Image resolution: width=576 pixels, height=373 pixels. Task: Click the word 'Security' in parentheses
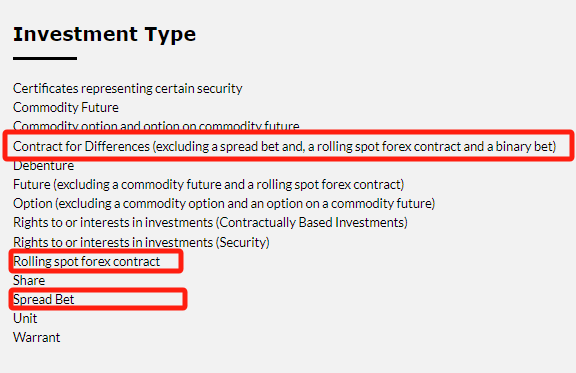click(242, 243)
